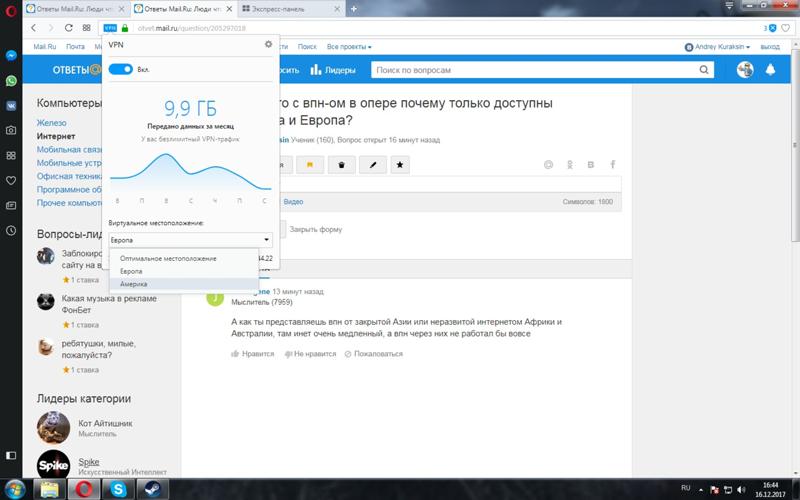Expand Все проекты menu
The height and width of the screenshot is (500, 800).
pyautogui.click(x=349, y=46)
